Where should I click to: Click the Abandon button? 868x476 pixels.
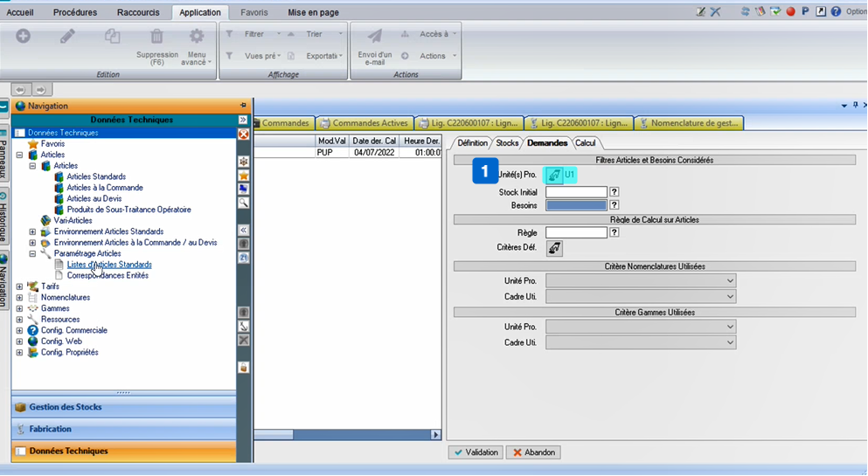pyautogui.click(x=532, y=452)
